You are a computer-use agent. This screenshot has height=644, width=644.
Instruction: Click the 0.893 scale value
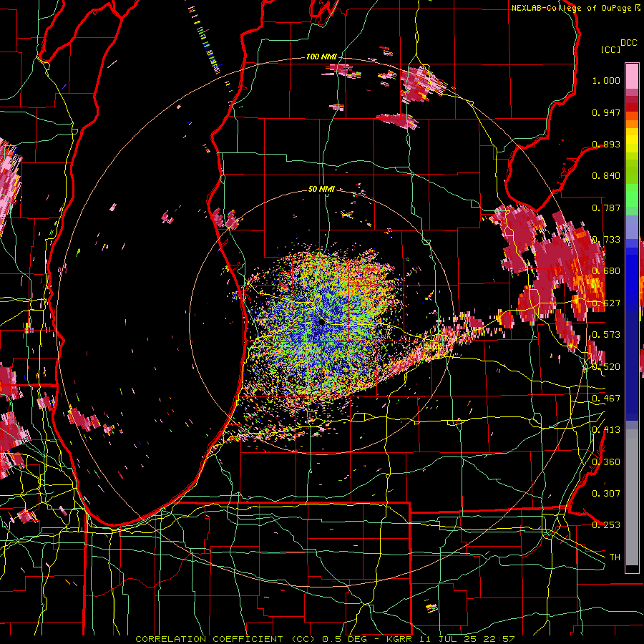coord(606,144)
